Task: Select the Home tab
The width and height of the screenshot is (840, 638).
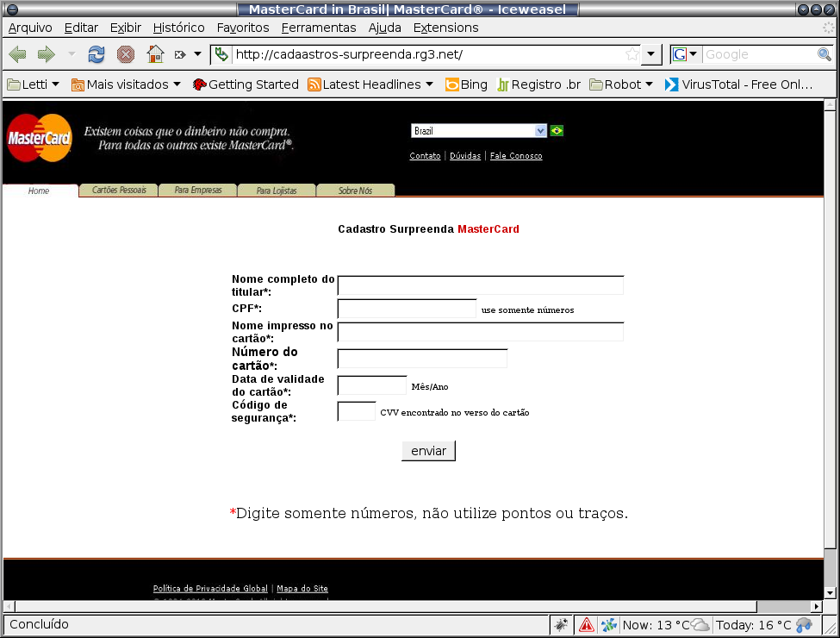Action: 39,191
